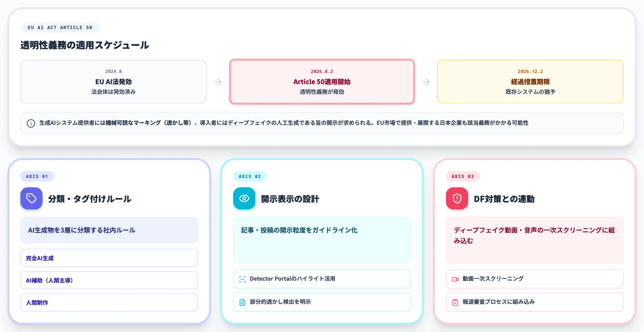Select the 人間制作 row
644x332 pixels.
109,302
